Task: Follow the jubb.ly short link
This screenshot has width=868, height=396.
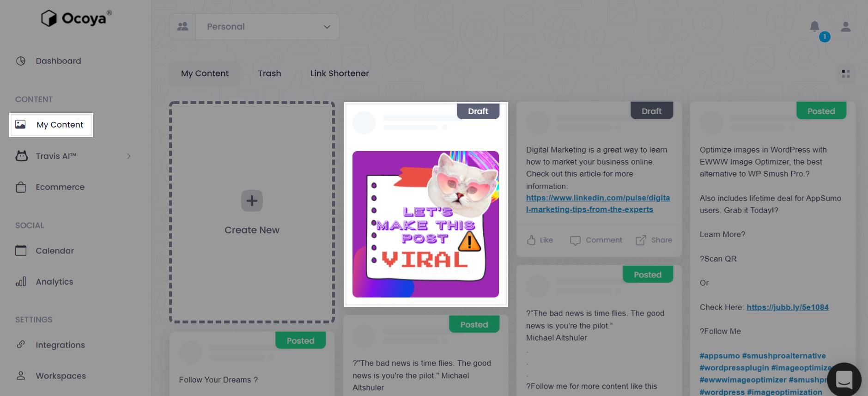Action: coord(788,307)
